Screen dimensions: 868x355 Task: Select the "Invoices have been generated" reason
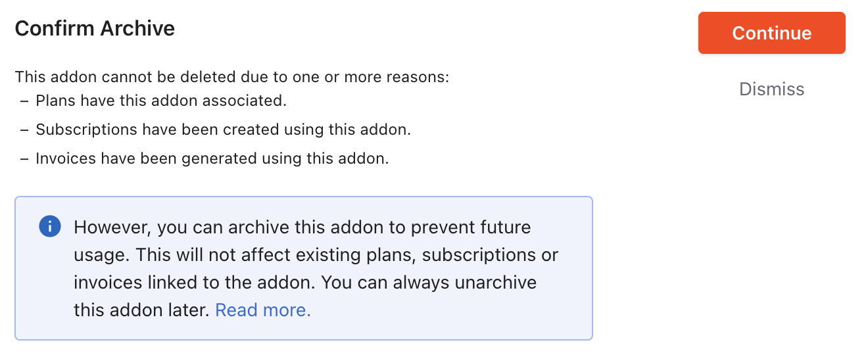[x=212, y=159]
